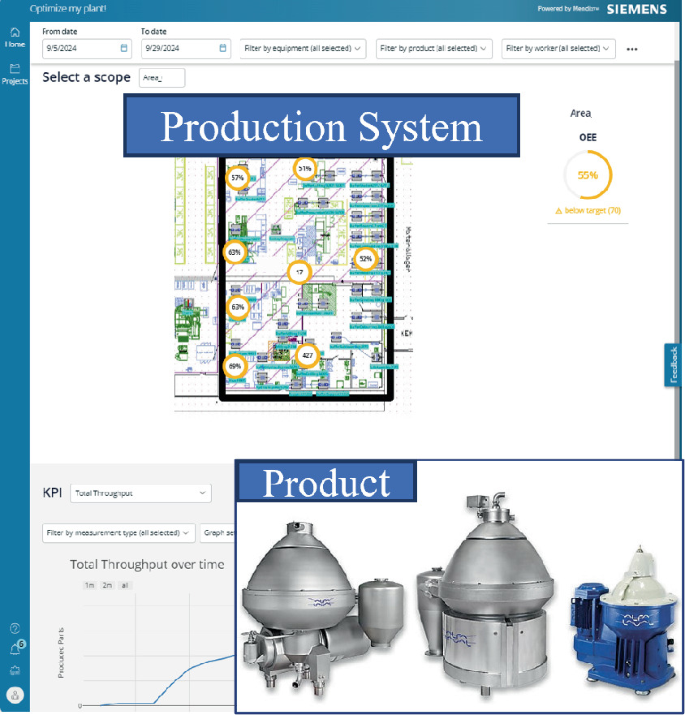Open the three-dot more options menu

(x=632, y=49)
